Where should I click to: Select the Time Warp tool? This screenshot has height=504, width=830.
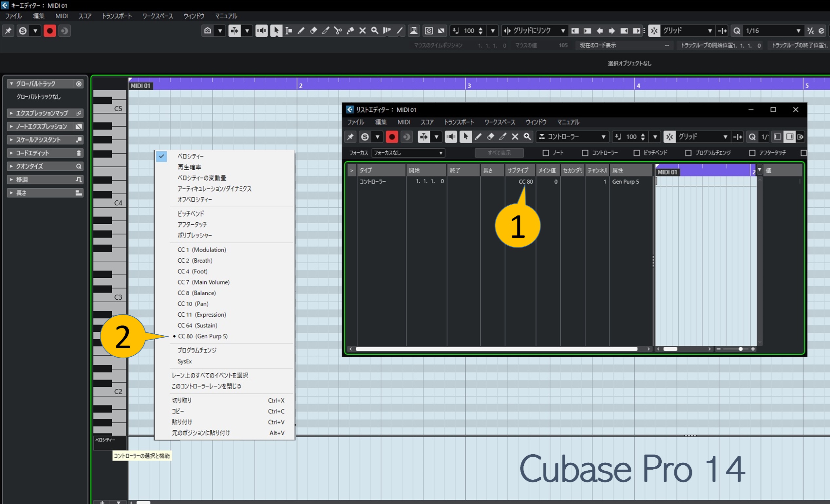[387, 31]
